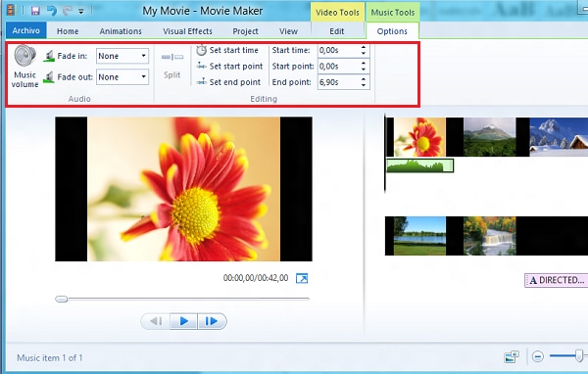
Task: Decrease End point with down arrow
Action: point(364,85)
